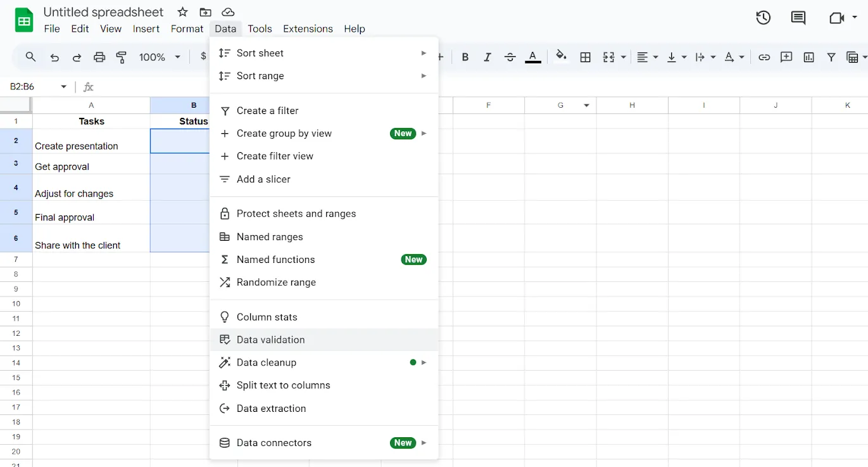Open the Insert menu
This screenshot has width=868, height=467.
click(x=146, y=29)
